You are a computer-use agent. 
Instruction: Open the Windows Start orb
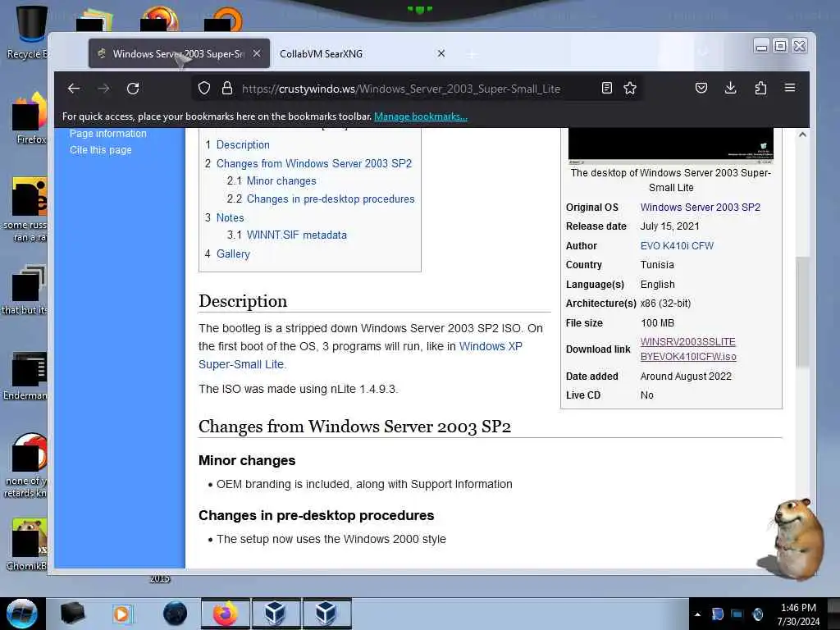[22, 614]
